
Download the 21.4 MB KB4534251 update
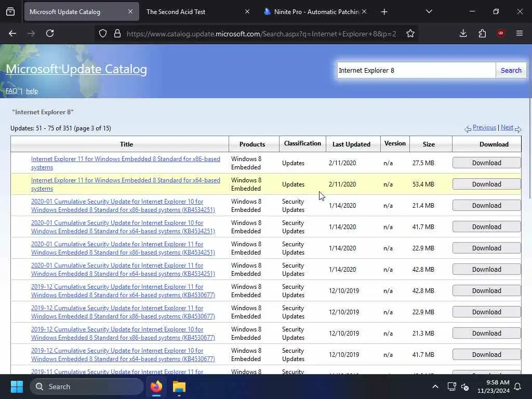pos(486,206)
